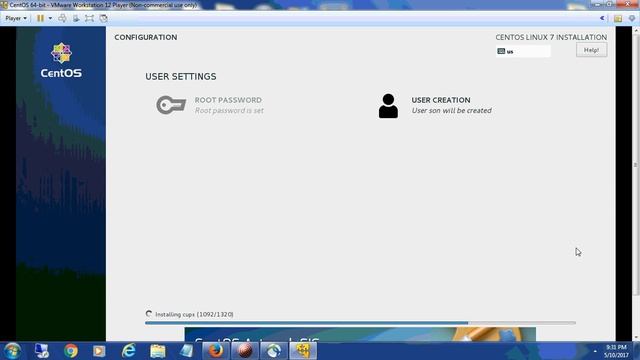Click the taskbar clock showing 9:31 PM

click(616, 351)
